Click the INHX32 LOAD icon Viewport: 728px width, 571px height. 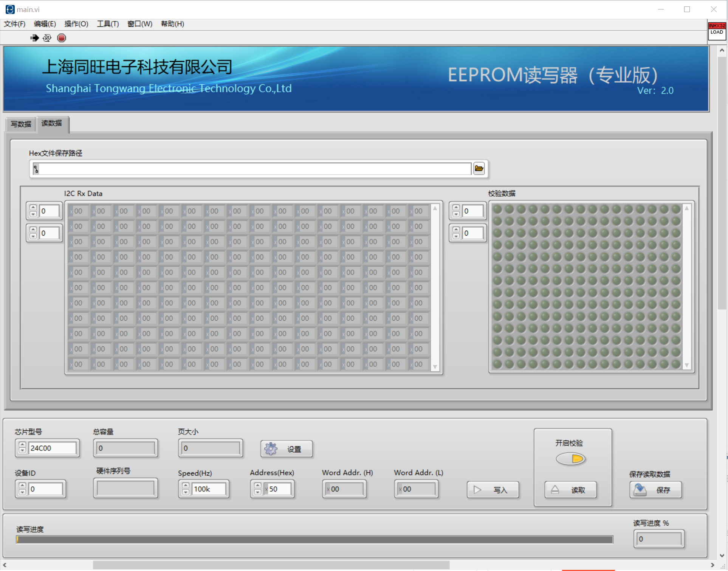tap(716, 30)
